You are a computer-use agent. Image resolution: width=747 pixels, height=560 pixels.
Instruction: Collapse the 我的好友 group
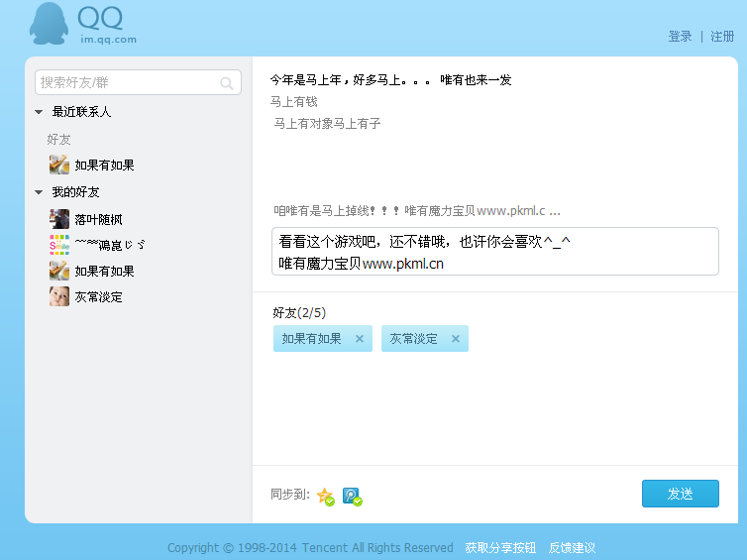click(x=39, y=192)
